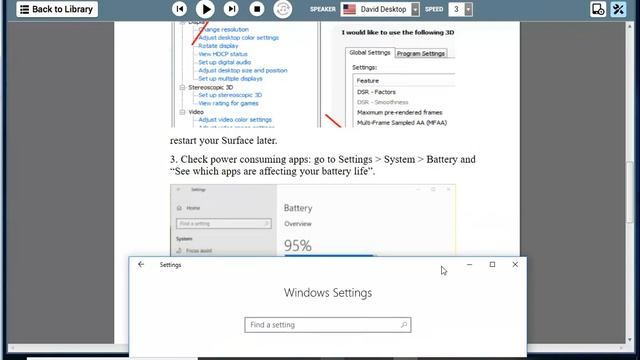Click the "Change resolution" text in document
The height and width of the screenshot is (360, 640).
223,29
